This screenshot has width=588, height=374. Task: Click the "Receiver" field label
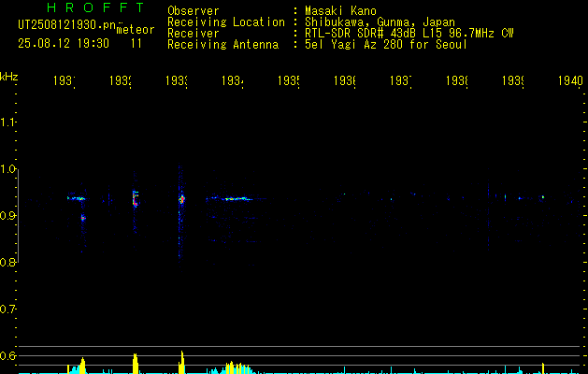pyautogui.click(x=194, y=34)
